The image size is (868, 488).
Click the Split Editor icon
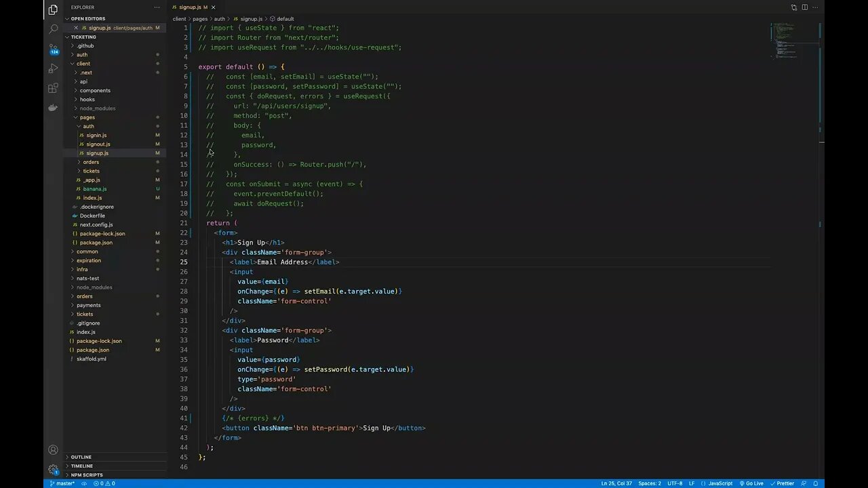point(805,7)
